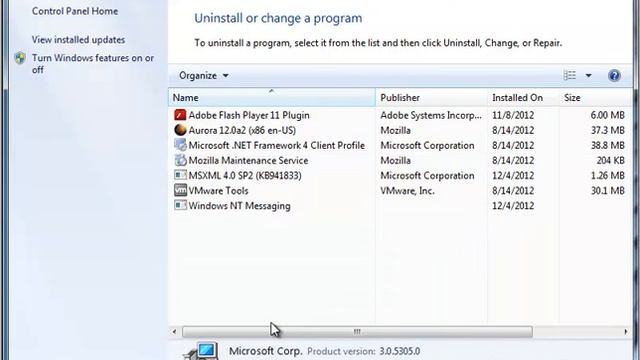
Task: Click the Aurora 12.0a2 globe icon
Action: point(180,130)
